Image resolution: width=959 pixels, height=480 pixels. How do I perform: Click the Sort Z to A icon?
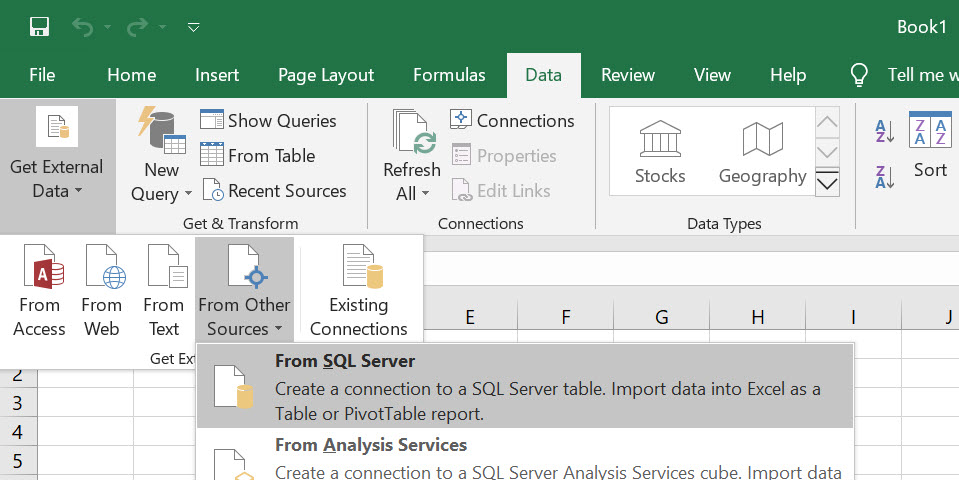click(885, 177)
